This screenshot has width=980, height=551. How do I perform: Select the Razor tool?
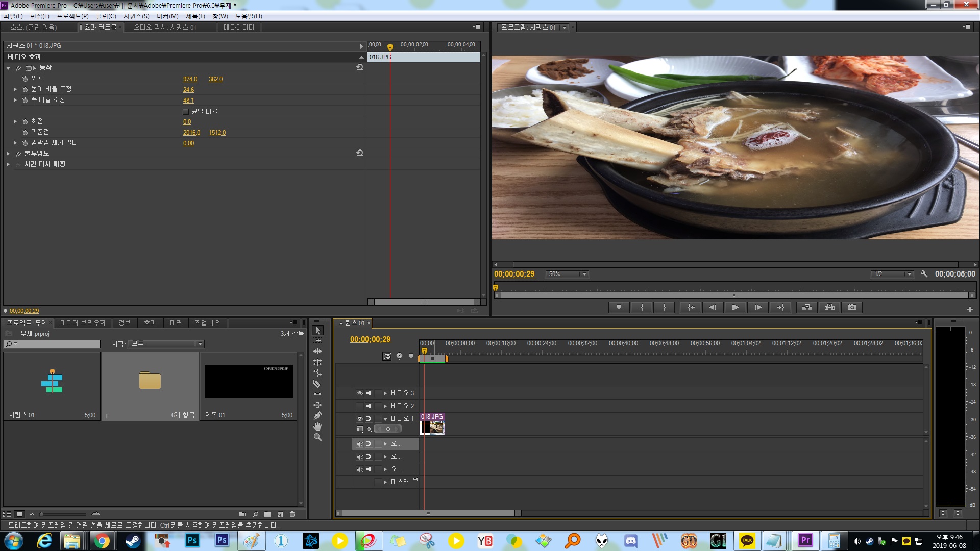coord(317,384)
